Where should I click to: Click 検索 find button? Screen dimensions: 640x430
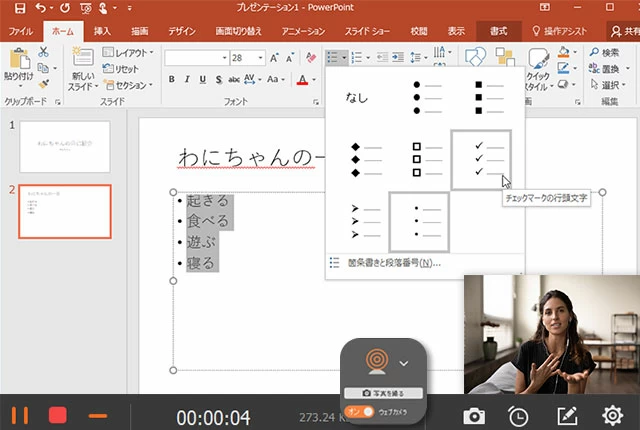[604, 53]
